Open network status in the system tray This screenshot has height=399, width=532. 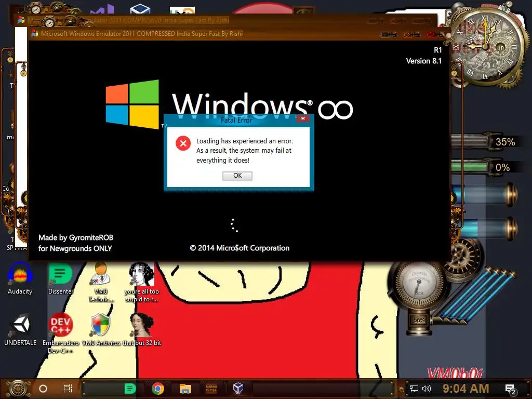(x=414, y=389)
